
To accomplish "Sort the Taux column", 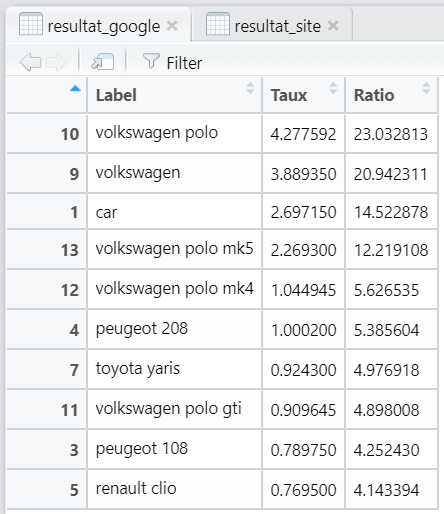I will click(x=333, y=88).
